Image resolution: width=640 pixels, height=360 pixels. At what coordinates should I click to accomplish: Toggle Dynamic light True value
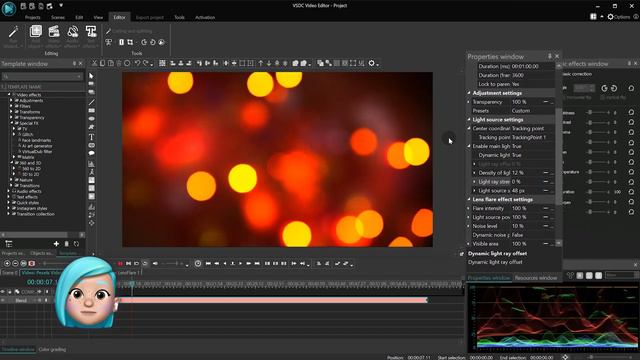point(517,155)
